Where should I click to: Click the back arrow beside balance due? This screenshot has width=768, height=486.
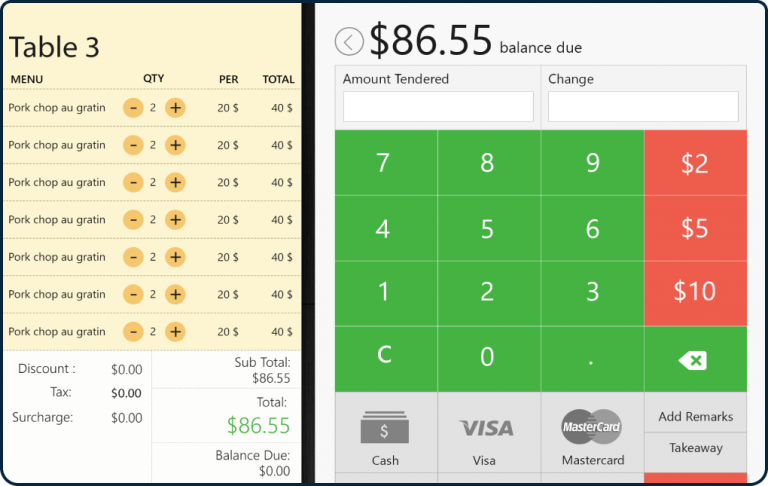(x=349, y=42)
